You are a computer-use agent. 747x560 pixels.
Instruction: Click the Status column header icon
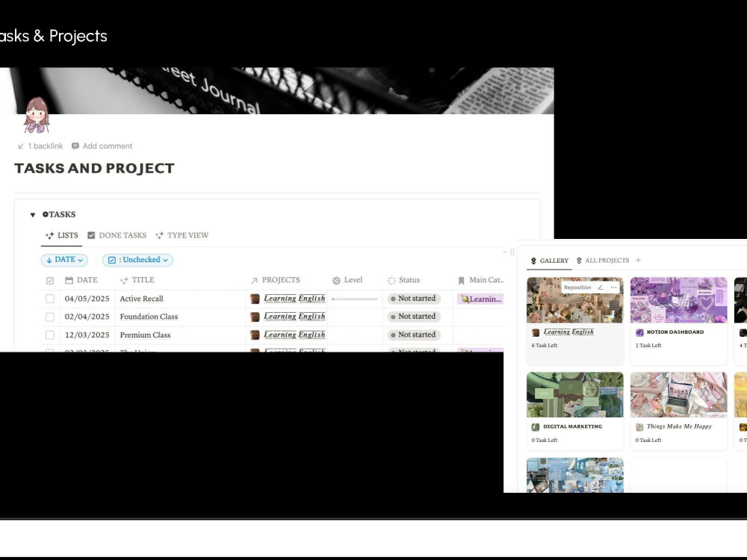391,281
